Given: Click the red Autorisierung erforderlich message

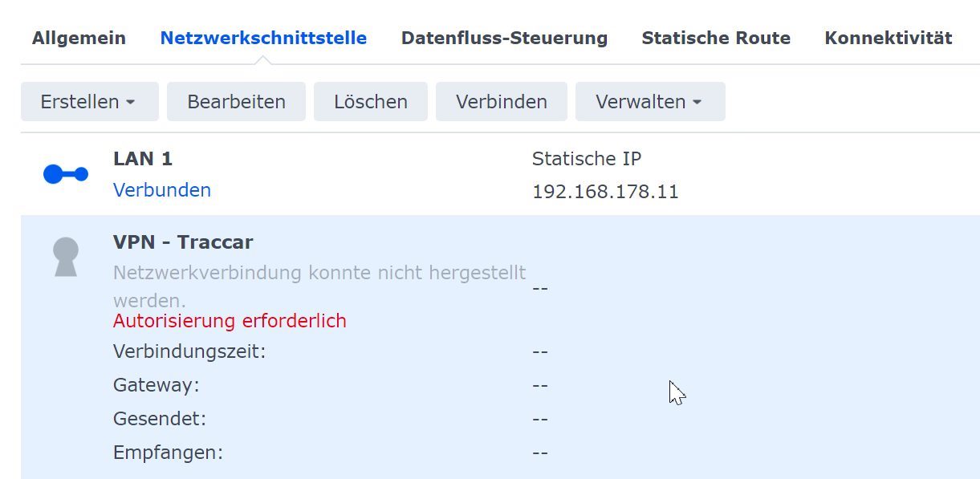Looking at the screenshot, I should click(230, 321).
